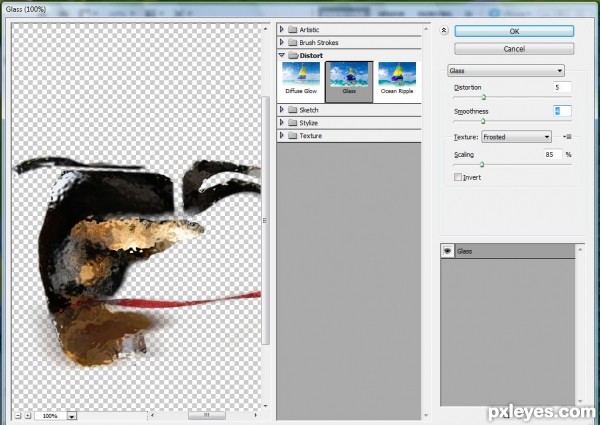The image size is (600, 425).
Task: Toggle visibility eye of Glass effect layer
Action: click(447, 251)
